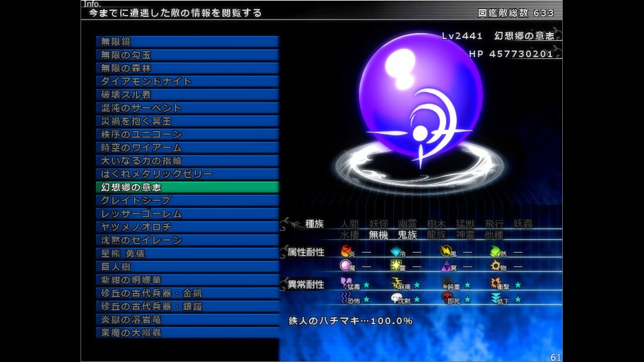Viewport: 644px width, 362px height.
Task: Choose 炎獄の溶岩竜 from the list
Action: coord(187,319)
